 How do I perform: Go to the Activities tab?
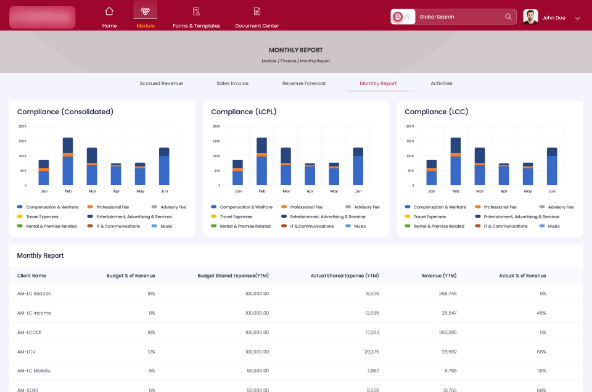pos(441,83)
